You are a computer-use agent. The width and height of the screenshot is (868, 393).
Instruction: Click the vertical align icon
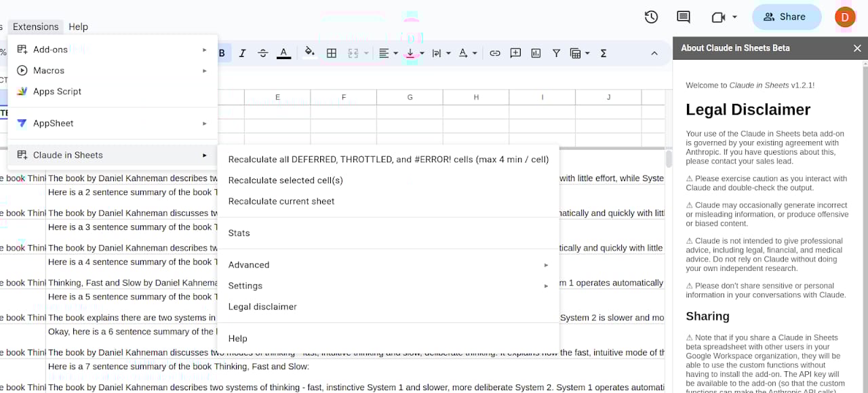[410, 53]
